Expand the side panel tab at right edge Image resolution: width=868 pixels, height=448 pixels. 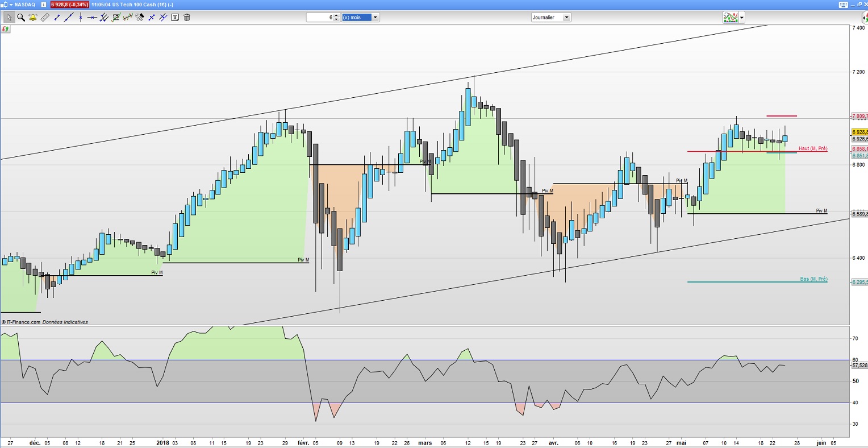click(x=865, y=17)
